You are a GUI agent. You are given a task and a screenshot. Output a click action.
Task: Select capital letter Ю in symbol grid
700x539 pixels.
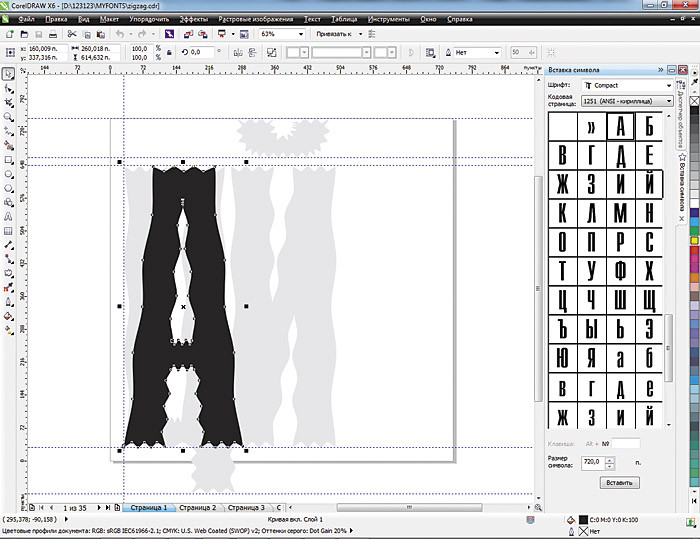(x=562, y=358)
